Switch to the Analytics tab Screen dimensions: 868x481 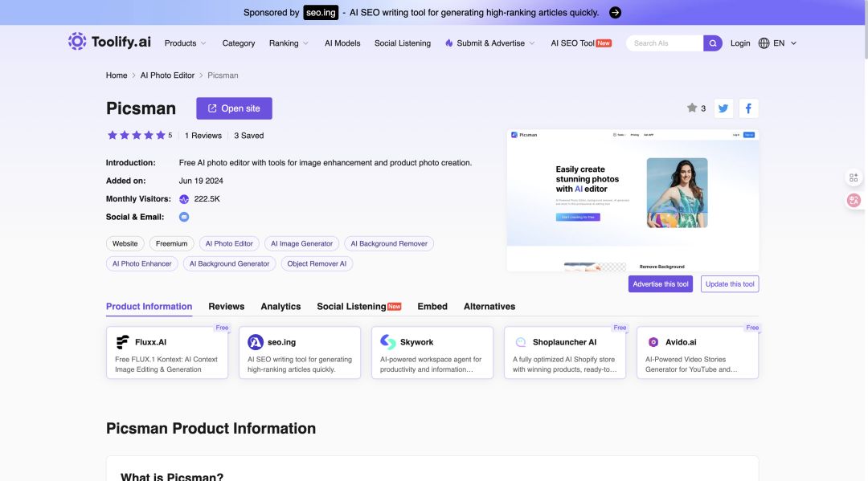pyautogui.click(x=280, y=306)
